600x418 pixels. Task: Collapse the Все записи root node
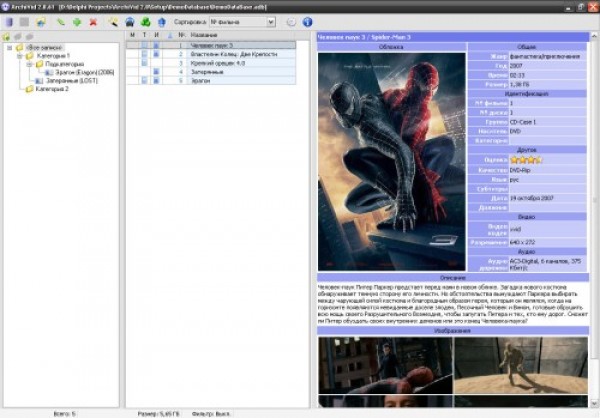[10, 47]
